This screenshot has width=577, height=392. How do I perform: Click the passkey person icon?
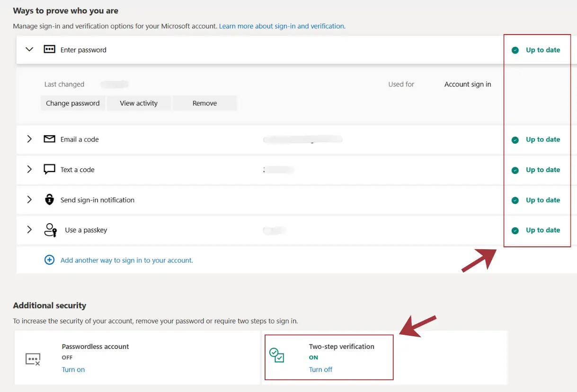click(50, 230)
